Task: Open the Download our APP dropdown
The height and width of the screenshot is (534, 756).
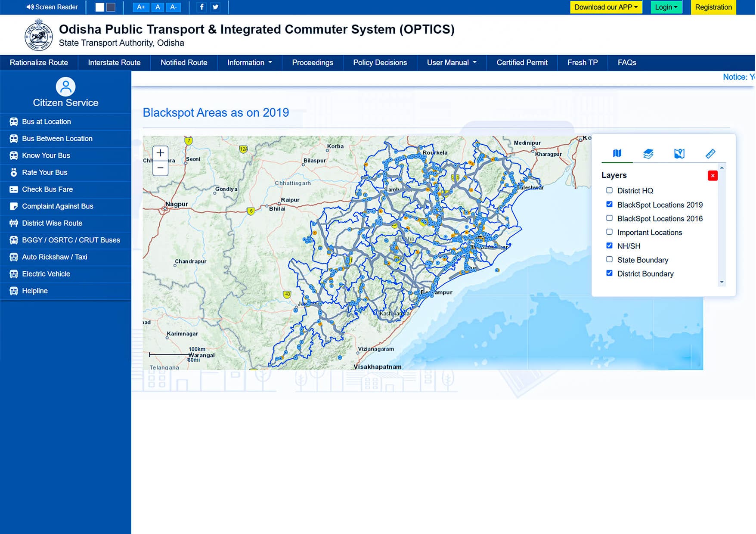Action: pos(606,7)
